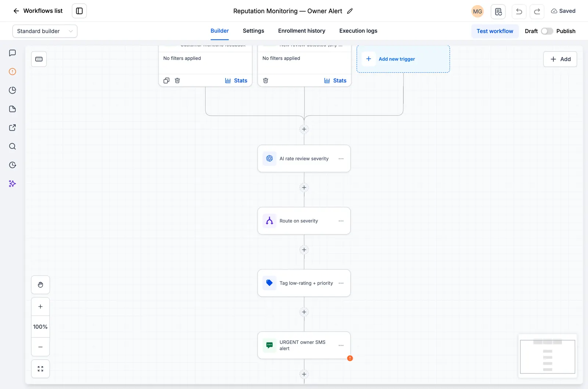This screenshot has width=588, height=389.
Task: Open the Settings tab
Action: (254, 31)
